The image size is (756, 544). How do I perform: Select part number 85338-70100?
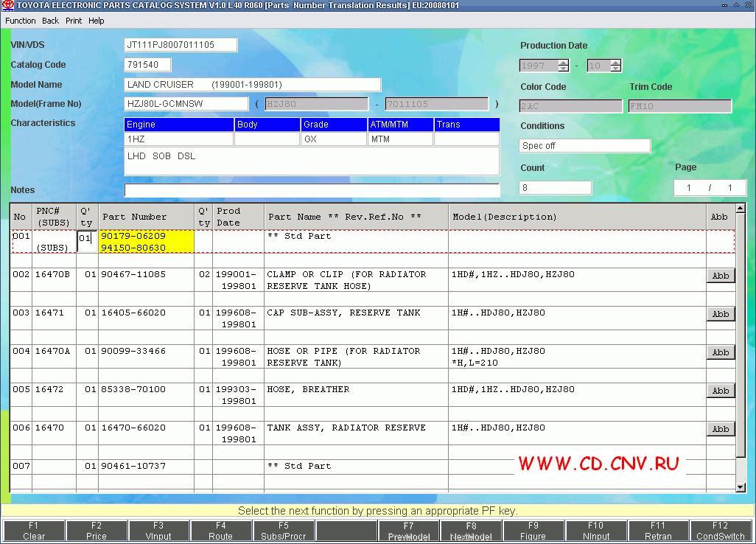[x=133, y=389]
